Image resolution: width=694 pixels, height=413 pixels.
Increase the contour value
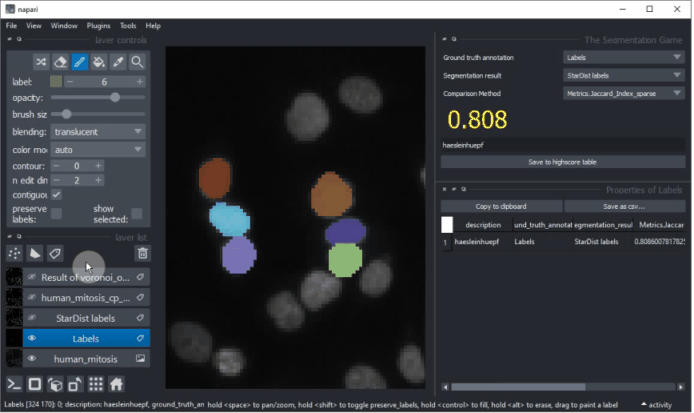(x=98, y=166)
